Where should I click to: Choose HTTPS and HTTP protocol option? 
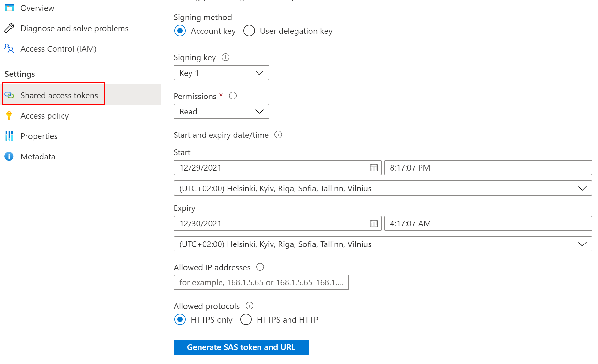(x=246, y=319)
